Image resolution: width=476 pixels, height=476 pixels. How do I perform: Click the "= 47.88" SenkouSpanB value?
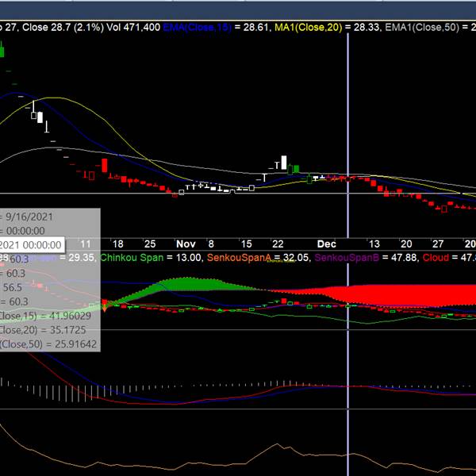401,258
